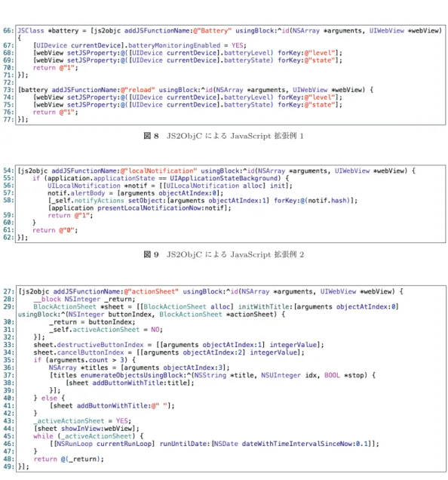Click 'destructiveButtonIndex' on line 33
The image size is (448, 480).
pyautogui.click(x=100, y=345)
